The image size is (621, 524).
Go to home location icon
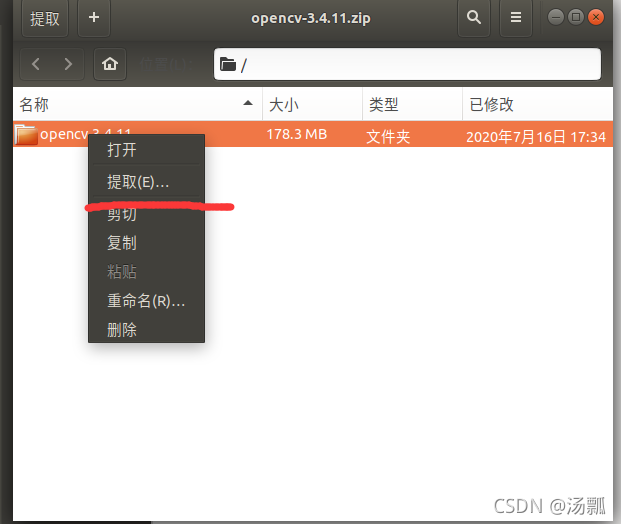(110, 64)
